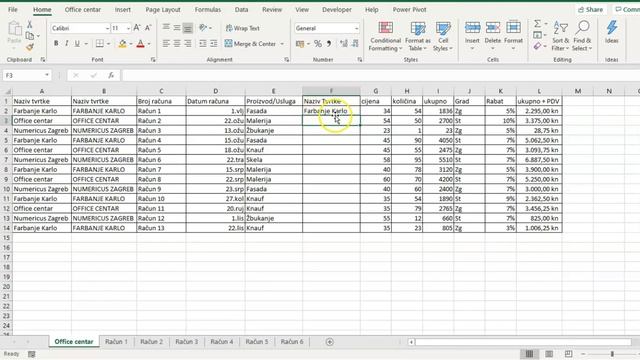Increase indent
This screenshot has width=640, height=360.
click(214, 43)
